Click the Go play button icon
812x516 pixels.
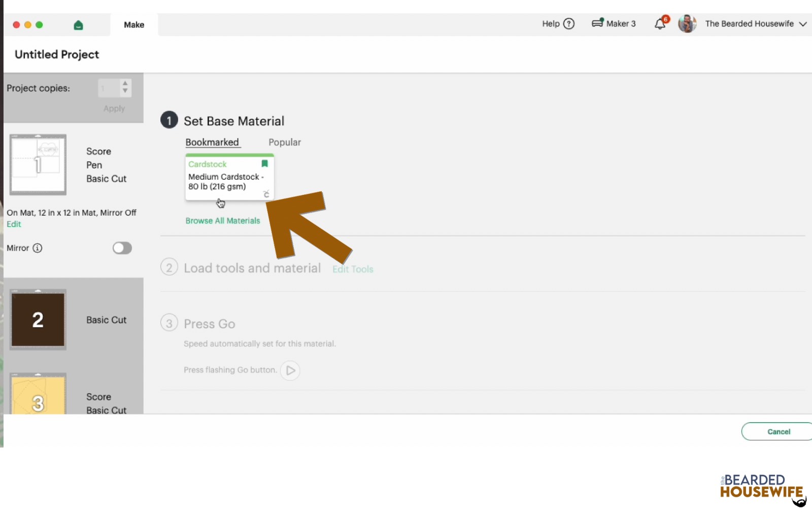coord(290,370)
